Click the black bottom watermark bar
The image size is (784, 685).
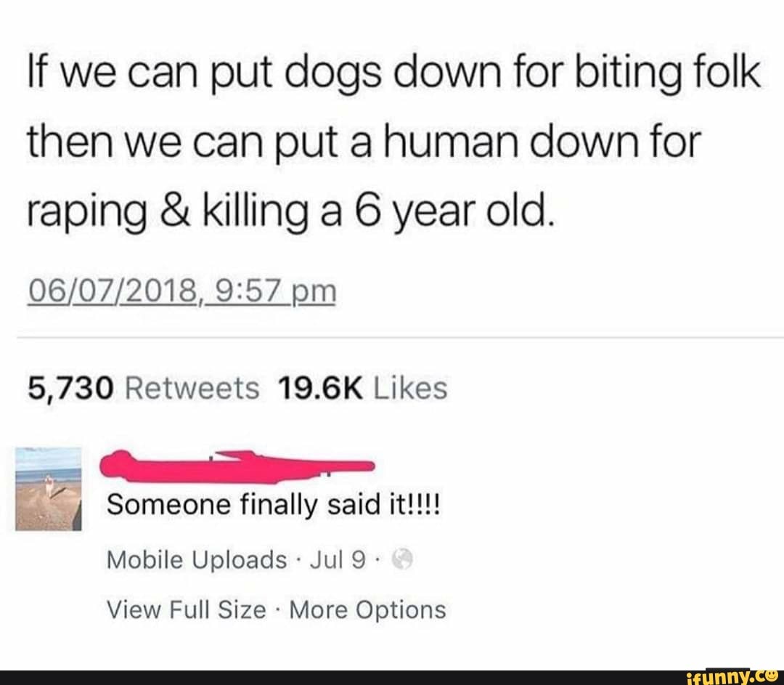tap(392, 678)
